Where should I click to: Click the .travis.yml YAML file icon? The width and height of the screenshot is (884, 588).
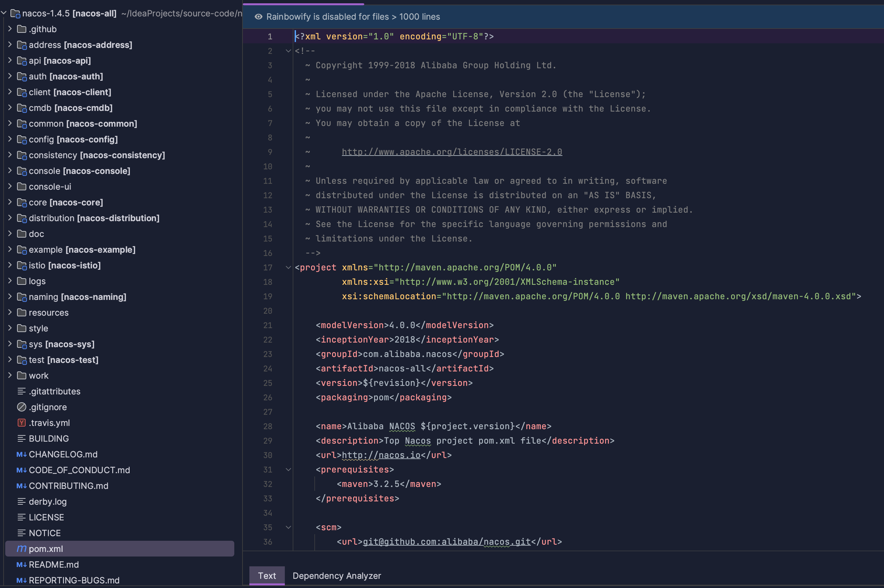(22, 423)
